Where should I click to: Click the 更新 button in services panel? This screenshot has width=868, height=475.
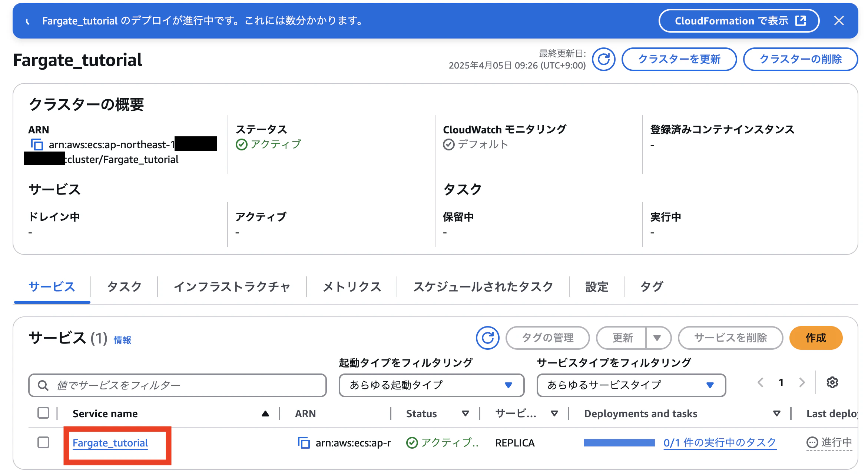(x=622, y=338)
